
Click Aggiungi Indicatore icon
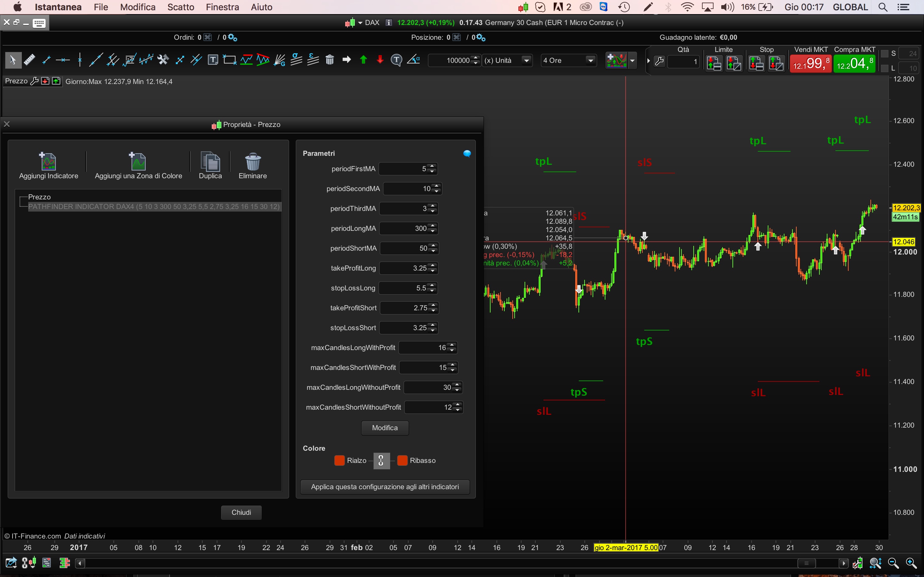[x=48, y=162]
